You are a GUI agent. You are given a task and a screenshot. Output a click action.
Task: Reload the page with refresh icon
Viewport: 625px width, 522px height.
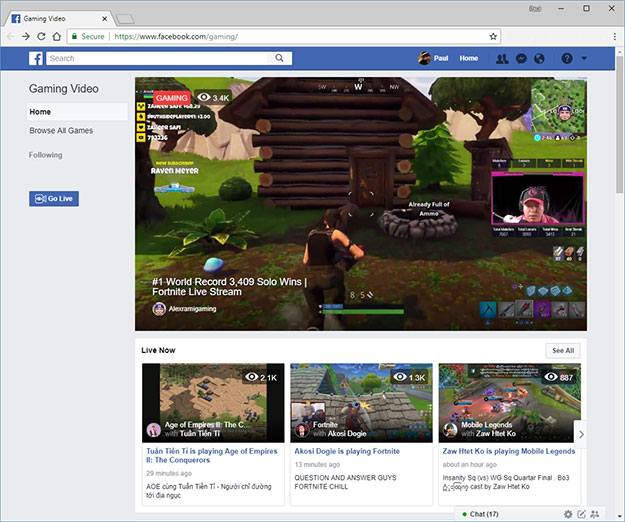click(41, 37)
